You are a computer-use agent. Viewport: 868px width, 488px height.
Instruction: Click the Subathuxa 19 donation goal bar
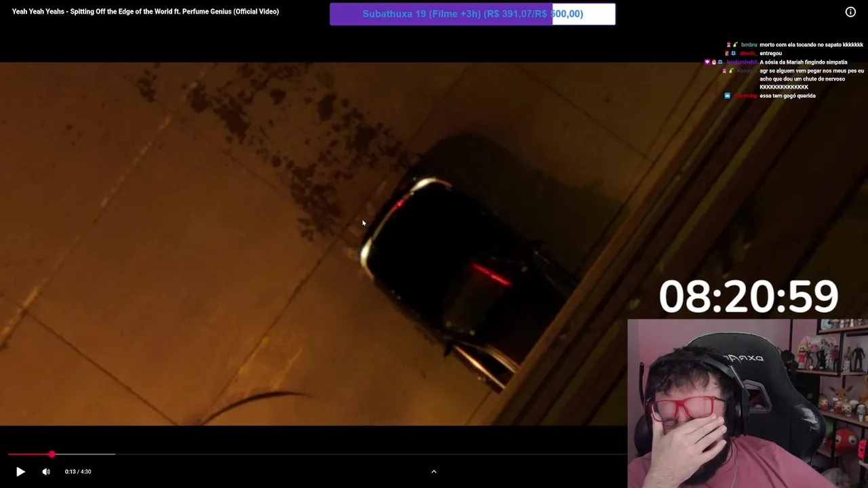(473, 14)
